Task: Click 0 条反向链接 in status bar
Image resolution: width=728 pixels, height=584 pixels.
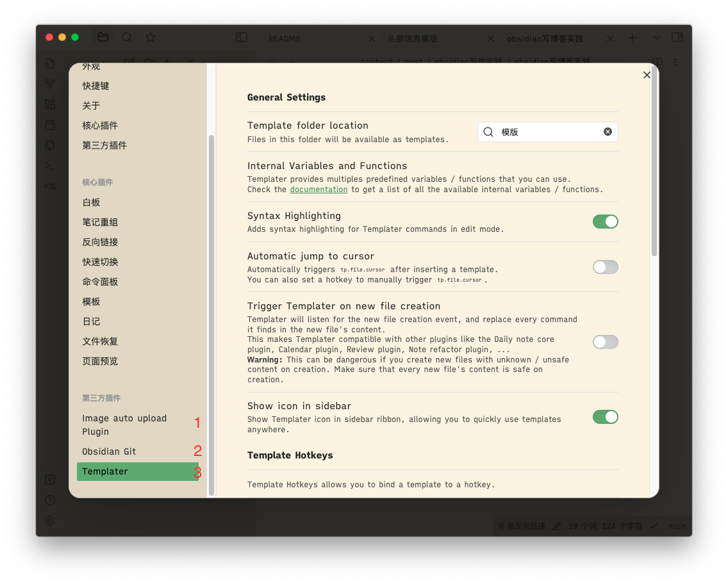Action: point(522,526)
